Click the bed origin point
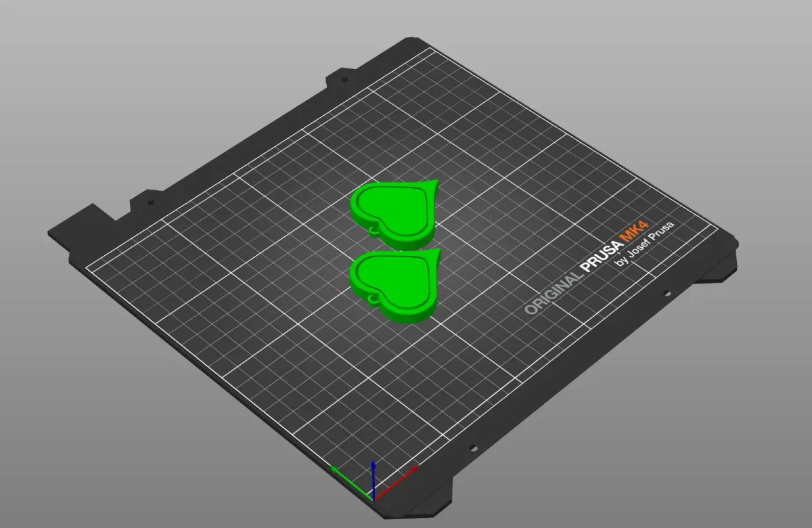Screen dimensions: 812x528 click(374, 501)
